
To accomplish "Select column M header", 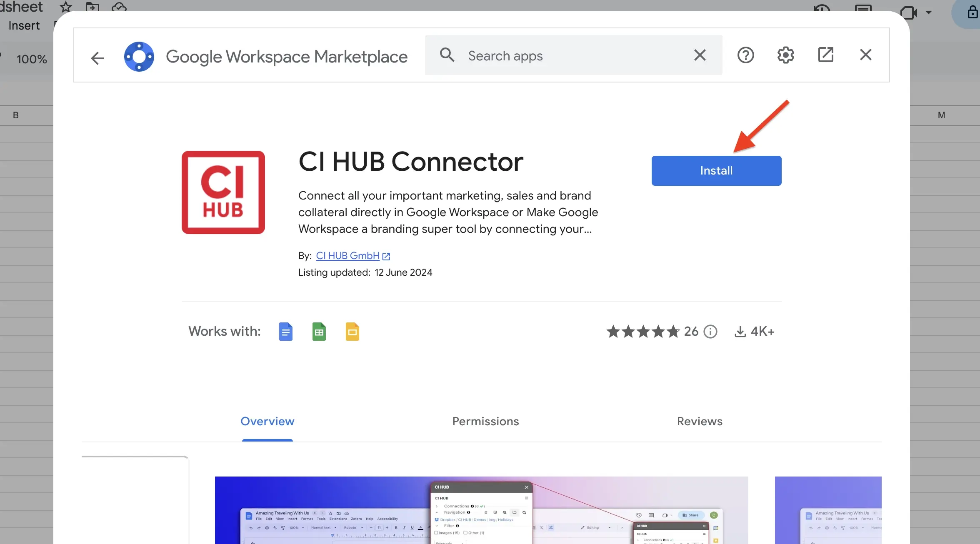I will (942, 115).
